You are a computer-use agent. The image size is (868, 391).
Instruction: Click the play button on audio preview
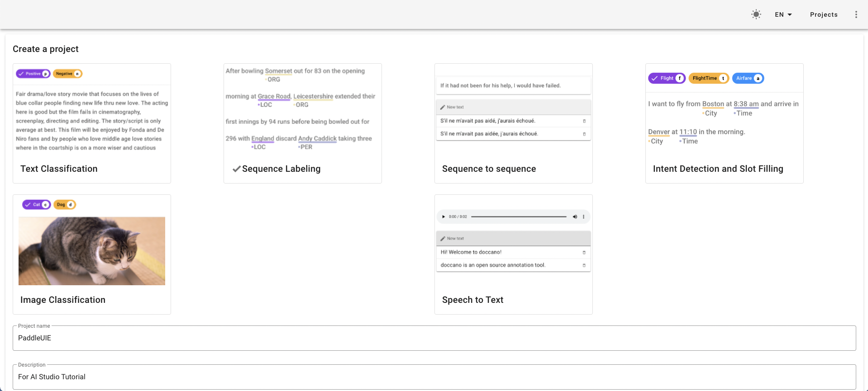coord(444,217)
